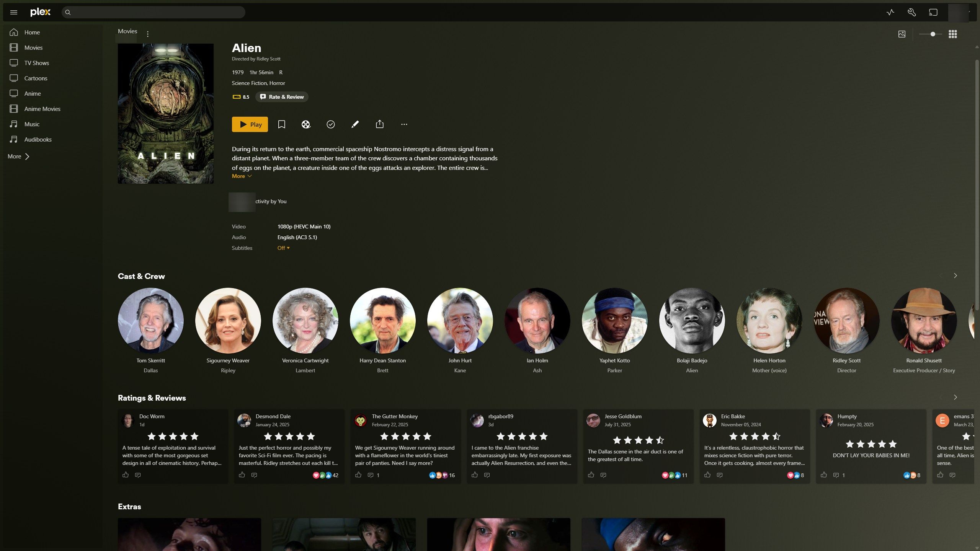
Task: Open comments on The Gutter Monkey's review
Action: [x=373, y=475]
